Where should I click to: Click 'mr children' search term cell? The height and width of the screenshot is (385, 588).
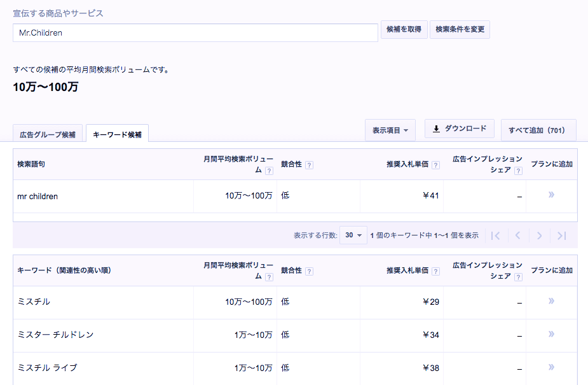click(x=104, y=196)
